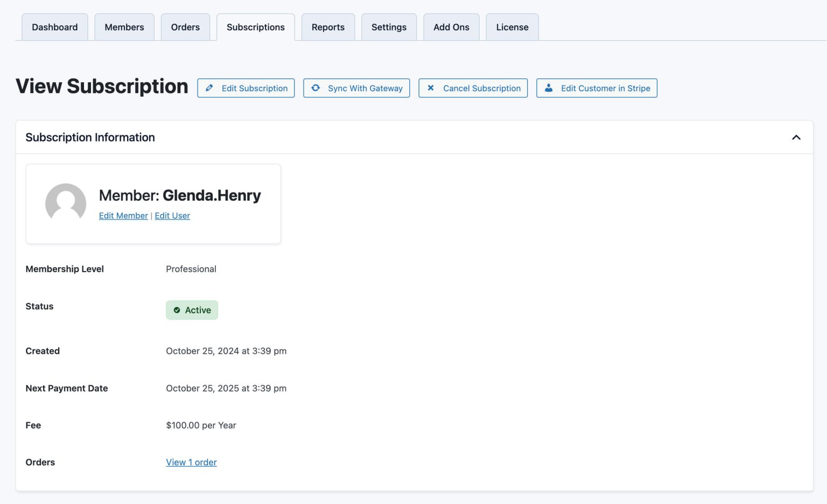This screenshot has height=504, width=827.
Task: Click the person icon on Edit Customer in Stripe
Action: pyautogui.click(x=549, y=88)
